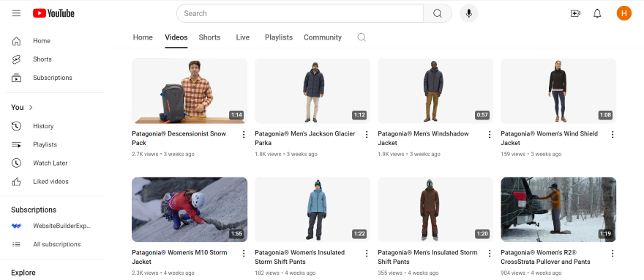
Task: Play the Women's M10 Storm Jacket thumbnail
Action: tap(190, 210)
